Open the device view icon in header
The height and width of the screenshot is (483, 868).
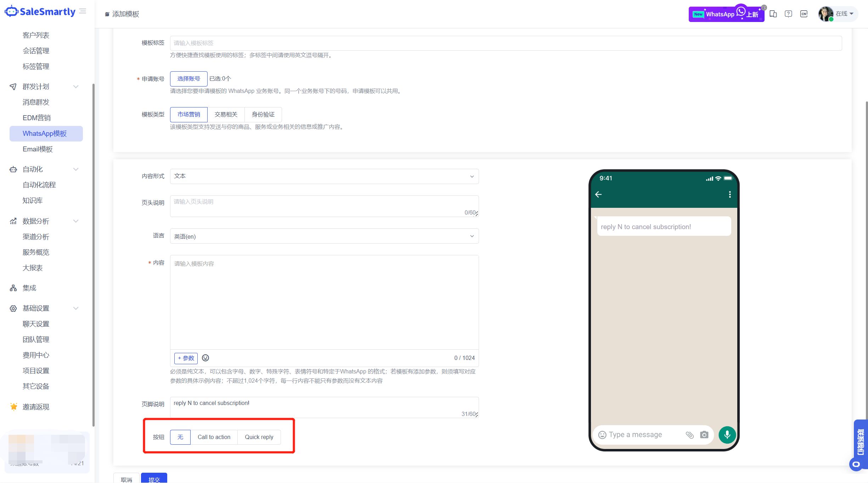[x=773, y=14]
